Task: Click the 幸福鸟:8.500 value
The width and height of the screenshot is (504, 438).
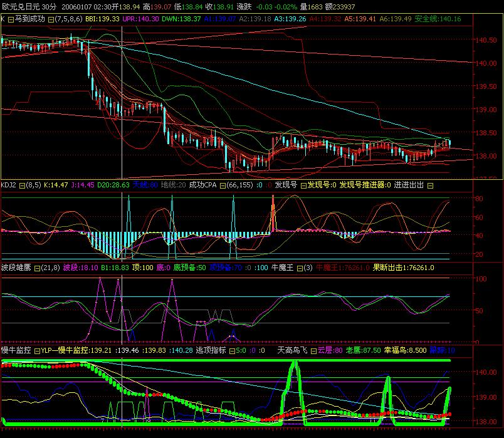Action: (x=406, y=350)
